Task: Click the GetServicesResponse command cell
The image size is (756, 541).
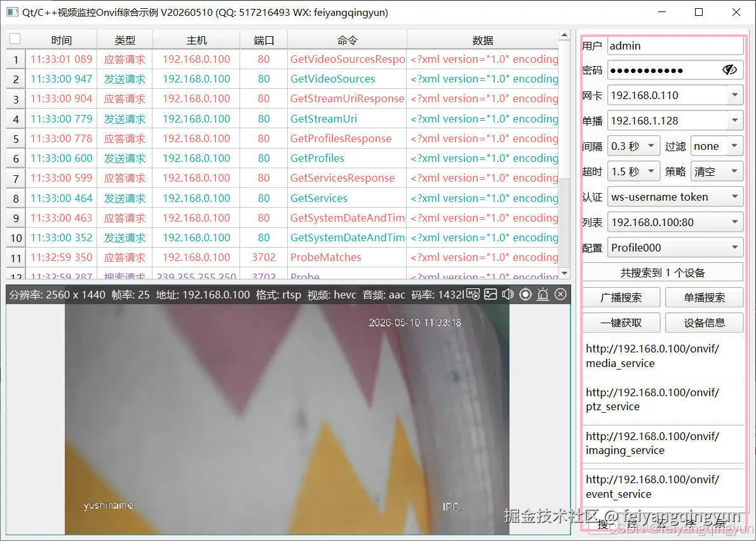Action: (347, 178)
